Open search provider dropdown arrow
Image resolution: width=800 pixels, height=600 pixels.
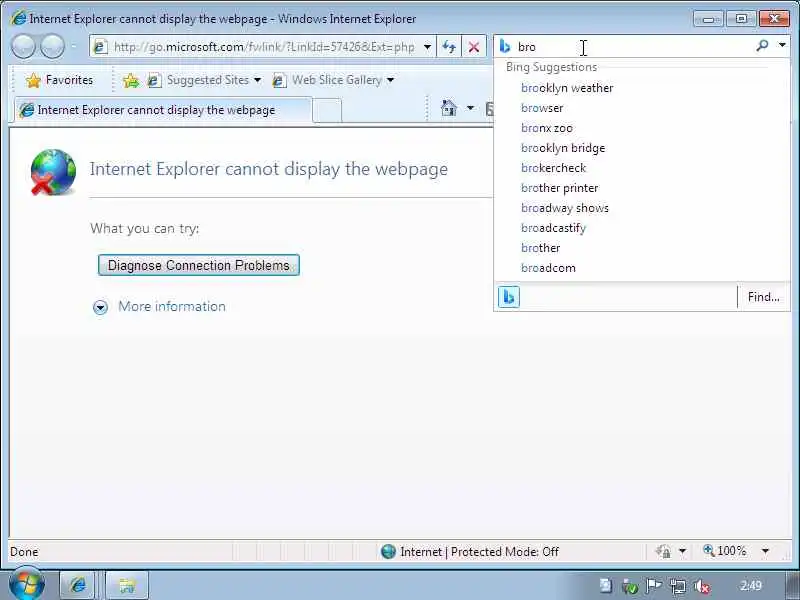coord(782,45)
